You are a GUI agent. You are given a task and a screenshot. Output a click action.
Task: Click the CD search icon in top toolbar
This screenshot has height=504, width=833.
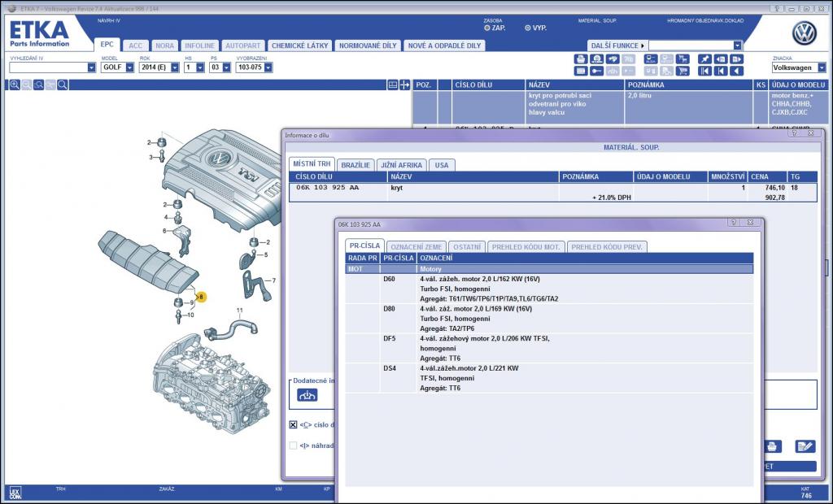pos(596,59)
